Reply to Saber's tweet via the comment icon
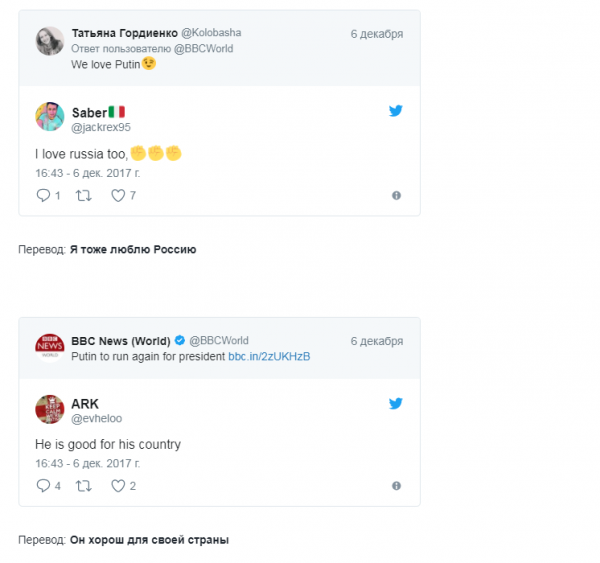This screenshot has height=563, width=600. [42, 196]
